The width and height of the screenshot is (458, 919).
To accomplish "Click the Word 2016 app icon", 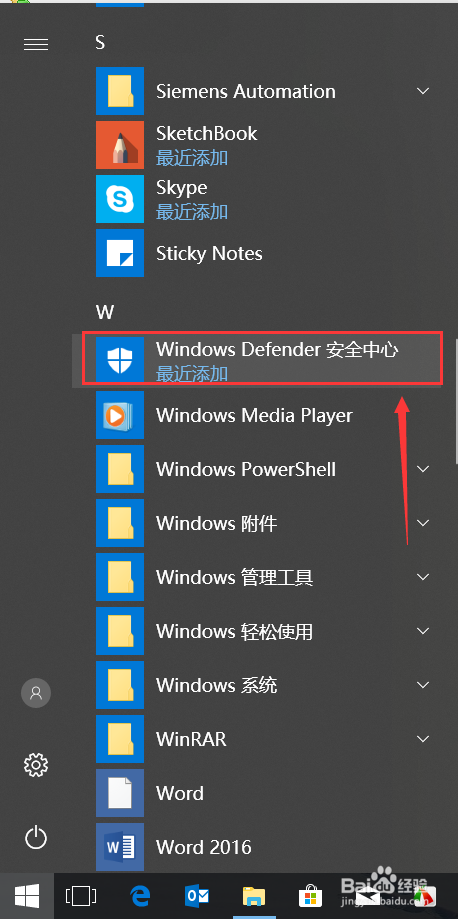I will [120, 846].
